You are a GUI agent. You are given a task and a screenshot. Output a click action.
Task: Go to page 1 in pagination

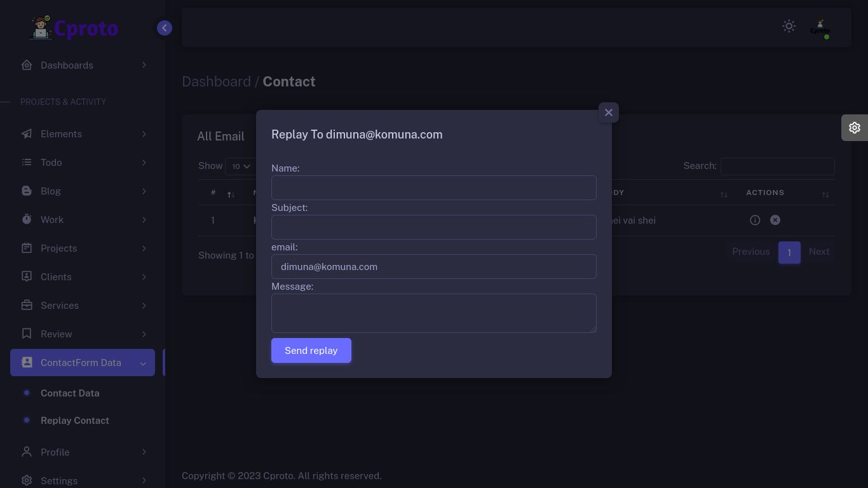[x=789, y=252]
